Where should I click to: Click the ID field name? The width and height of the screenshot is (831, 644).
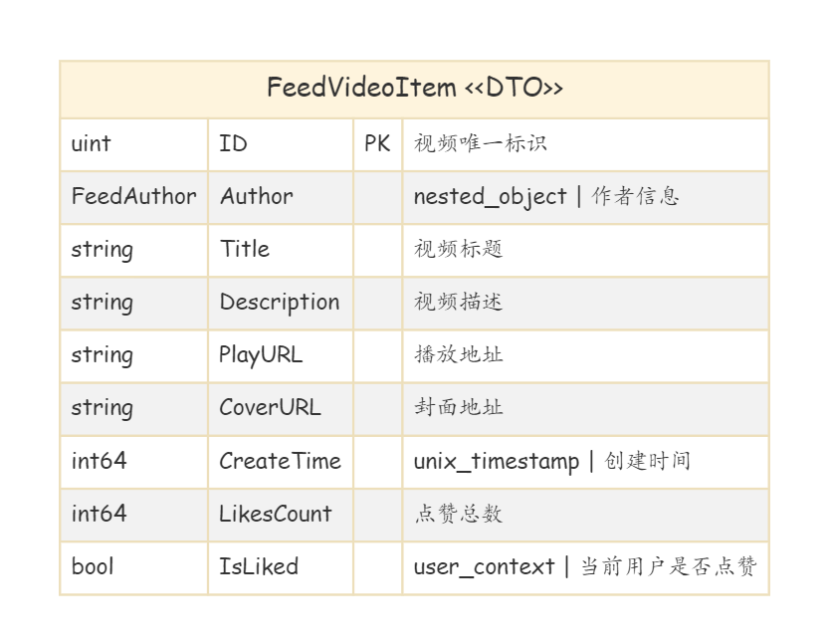(233, 143)
